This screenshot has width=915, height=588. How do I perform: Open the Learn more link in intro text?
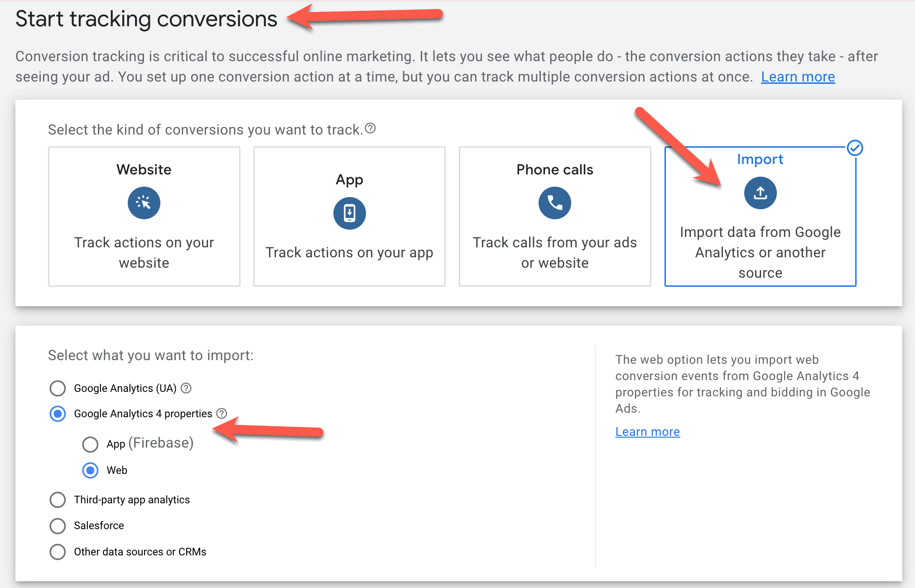(798, 77)
